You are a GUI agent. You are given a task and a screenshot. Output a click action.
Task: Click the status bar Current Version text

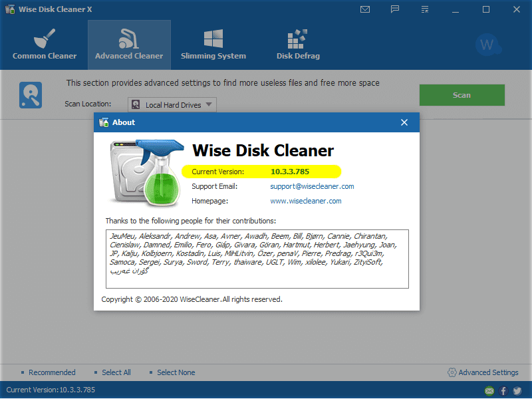click(51, 390)
